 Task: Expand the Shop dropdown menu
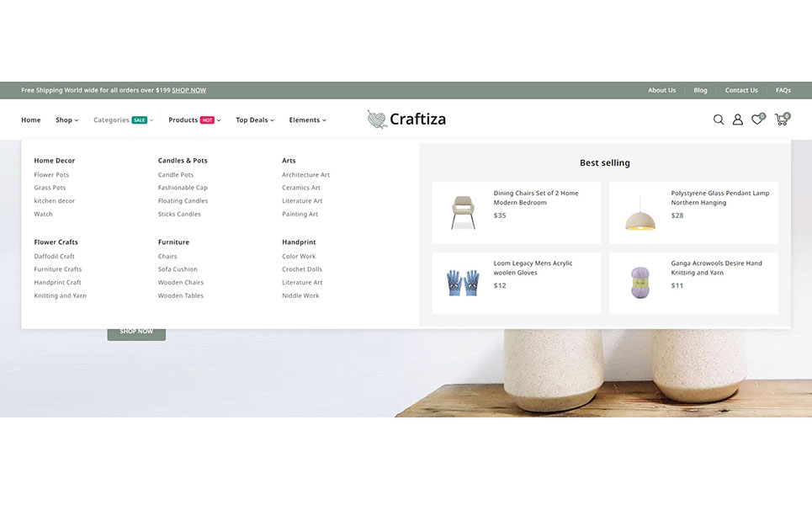(66, 120)
